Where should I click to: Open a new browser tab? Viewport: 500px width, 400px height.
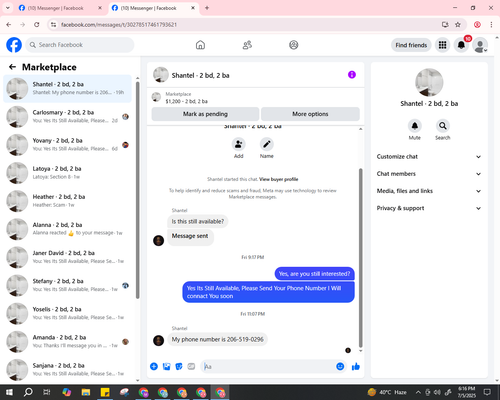pos(207,8)
